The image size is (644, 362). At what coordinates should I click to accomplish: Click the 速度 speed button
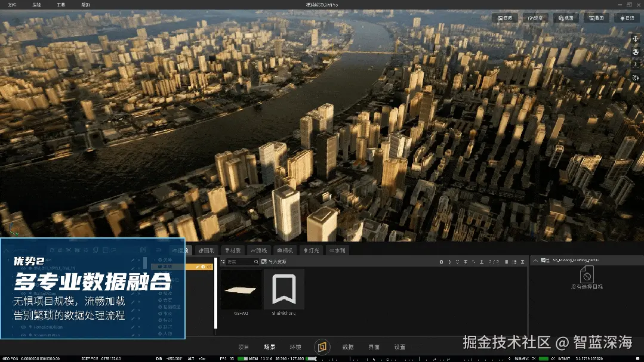point(535,18)
